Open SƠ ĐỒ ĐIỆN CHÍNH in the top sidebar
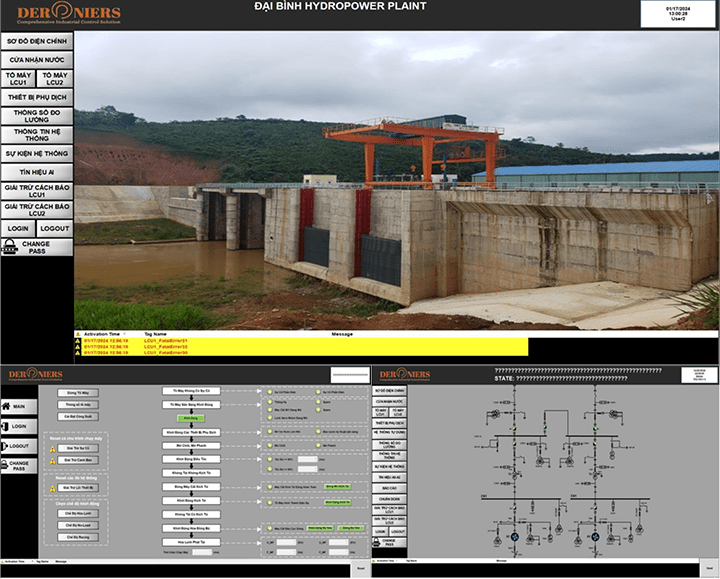This screenshot has height=579, width=720. pyautogui.click(x=37, y=42)
